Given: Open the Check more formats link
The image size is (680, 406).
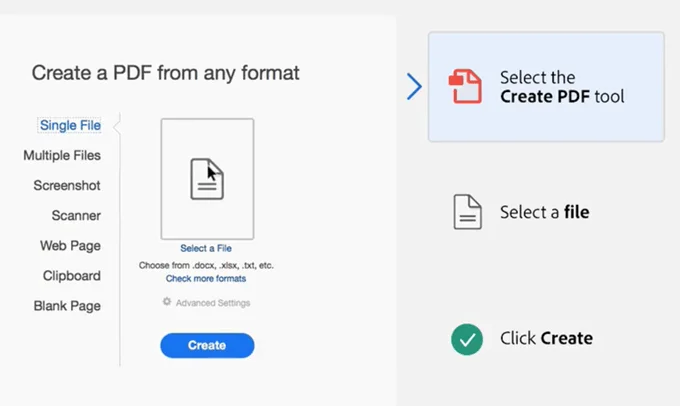Looking at the screenshot, I should [206, 278].
